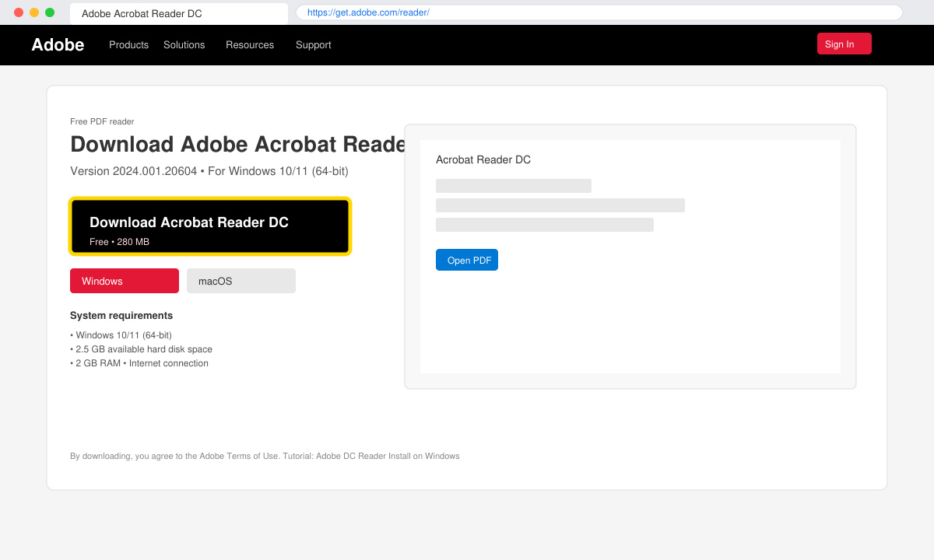
Task: Click the red window close button
Action: [x=19, y=12]
